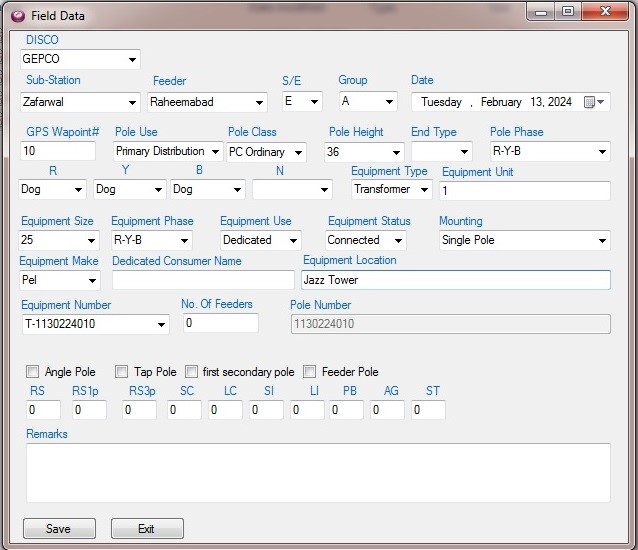Click the Field Data window title icon

coord(17,15)
